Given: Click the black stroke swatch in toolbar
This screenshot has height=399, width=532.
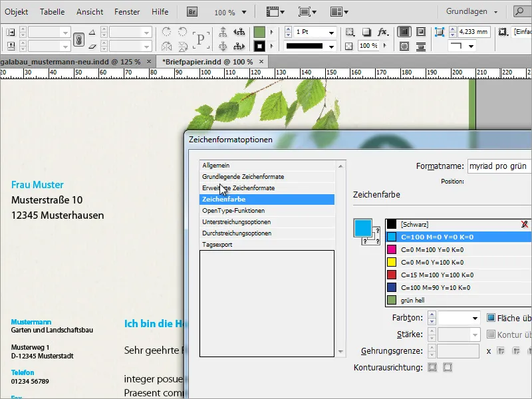Looking at the screenshot, I should click(x=259, y=46).
